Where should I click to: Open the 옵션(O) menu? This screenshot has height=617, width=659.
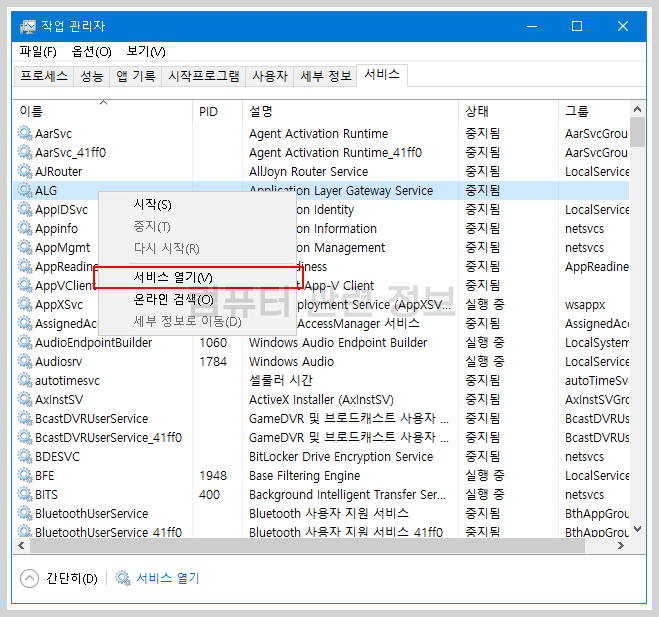point(92,52)
